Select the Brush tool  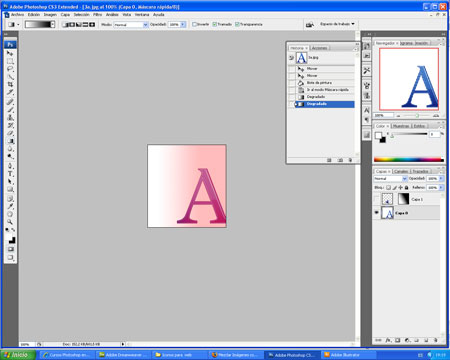[10, 110]
